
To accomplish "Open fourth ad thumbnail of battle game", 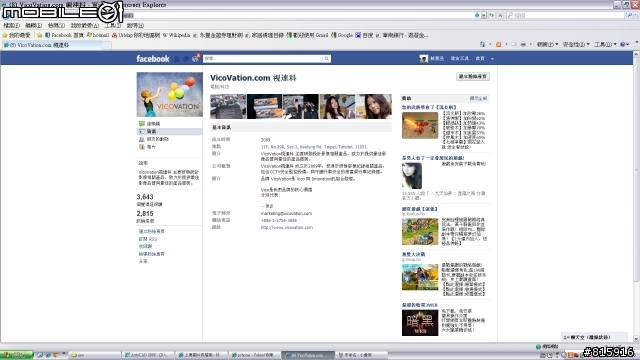I will [420, 277].
